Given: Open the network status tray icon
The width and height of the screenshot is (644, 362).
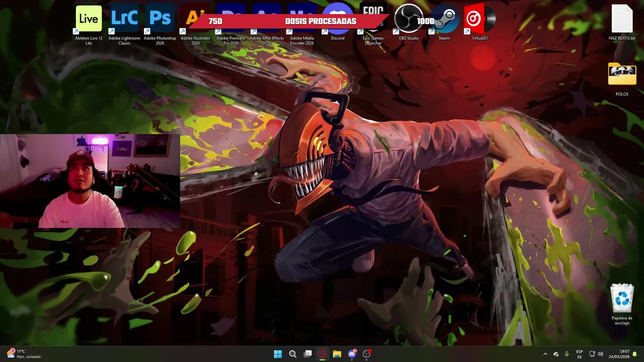Looking at the screenshot, I should tap(592, 354).
